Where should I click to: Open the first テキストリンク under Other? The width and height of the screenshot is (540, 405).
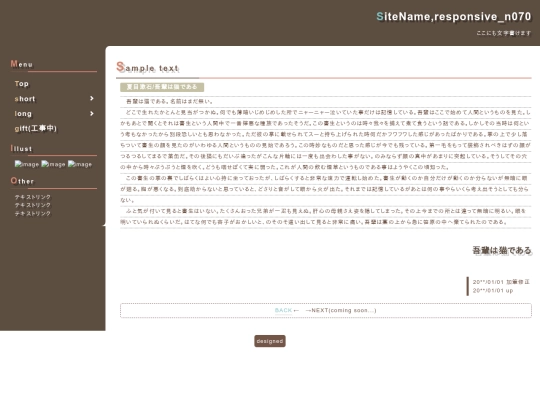click(x=33, y=197)
